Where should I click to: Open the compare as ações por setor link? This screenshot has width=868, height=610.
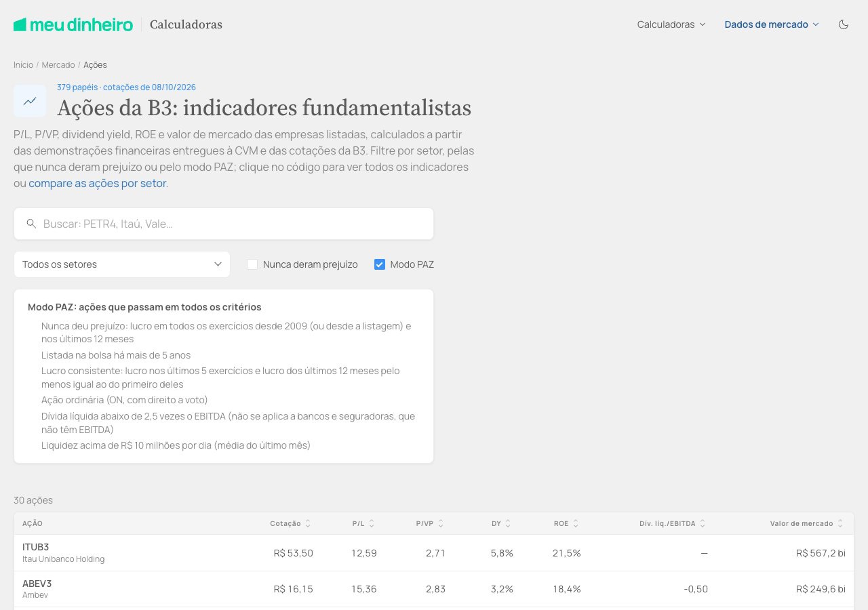(x=97, y=183)
